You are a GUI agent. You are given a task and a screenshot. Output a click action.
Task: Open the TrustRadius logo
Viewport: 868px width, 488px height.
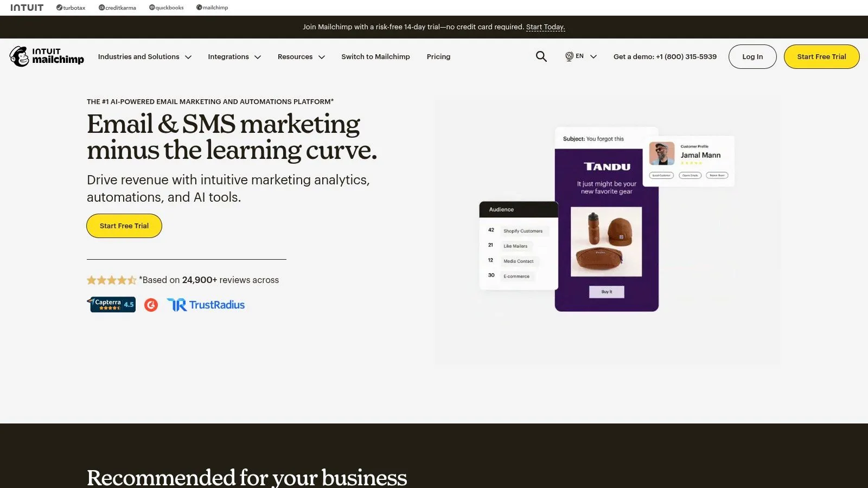click(x=206, y=305)
